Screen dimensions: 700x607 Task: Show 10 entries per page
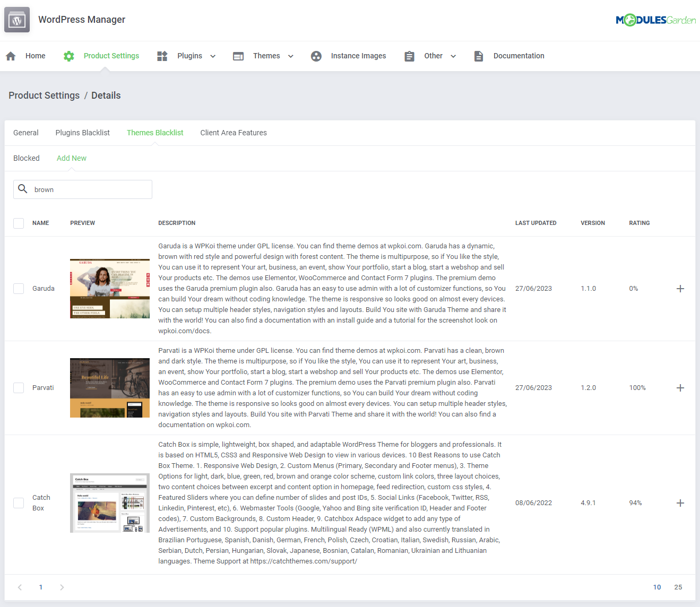[657, 587]
